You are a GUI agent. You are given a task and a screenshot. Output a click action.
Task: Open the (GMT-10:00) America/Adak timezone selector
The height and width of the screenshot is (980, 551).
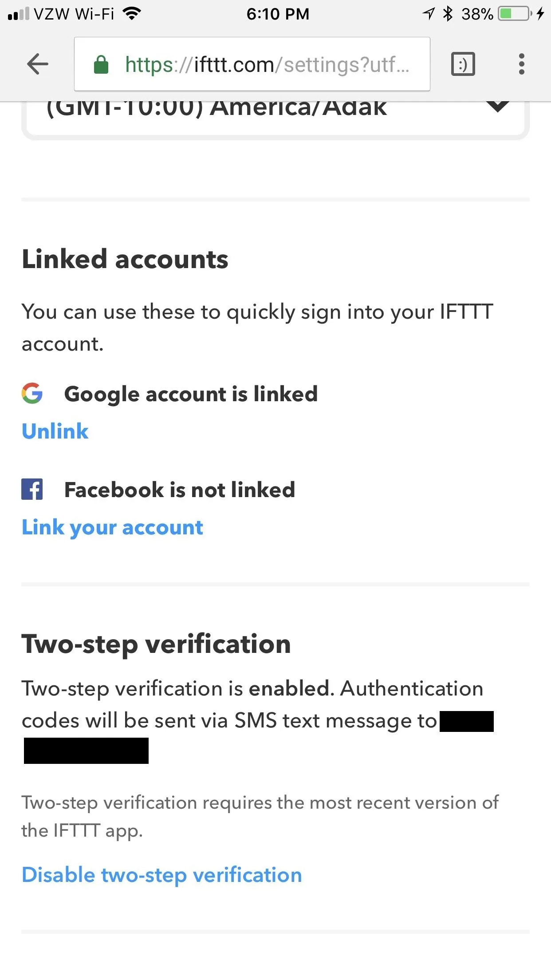(275, 119)
